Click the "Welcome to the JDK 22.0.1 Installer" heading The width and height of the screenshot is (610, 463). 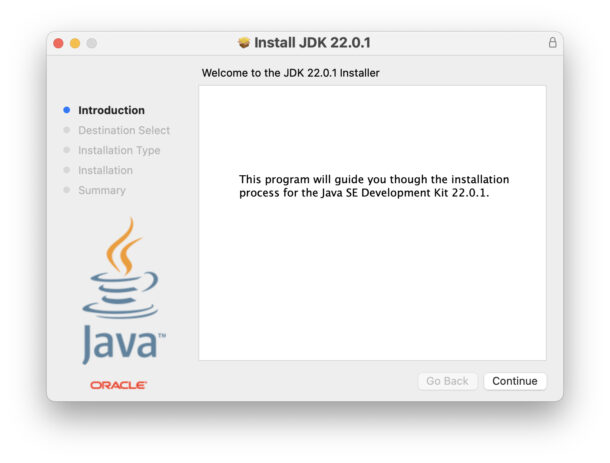coord(291,73)
